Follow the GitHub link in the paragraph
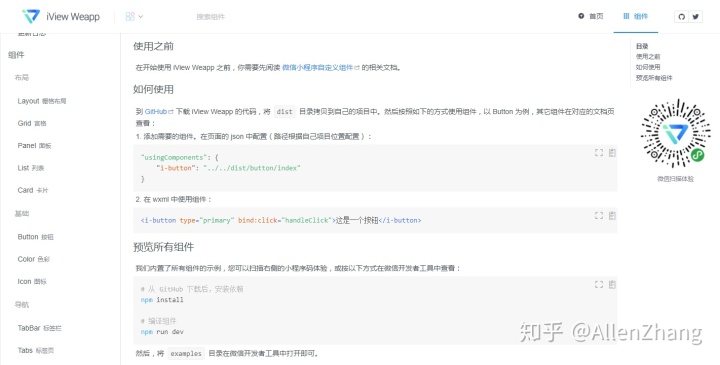This screenshot has height=365, width=720. coord(159,112)
